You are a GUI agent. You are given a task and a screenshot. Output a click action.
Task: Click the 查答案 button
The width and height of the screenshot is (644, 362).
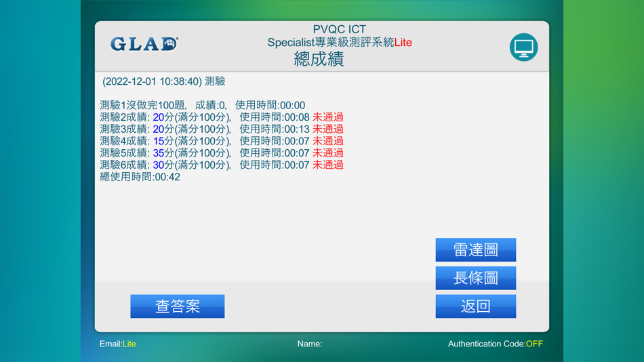point(178,306)
